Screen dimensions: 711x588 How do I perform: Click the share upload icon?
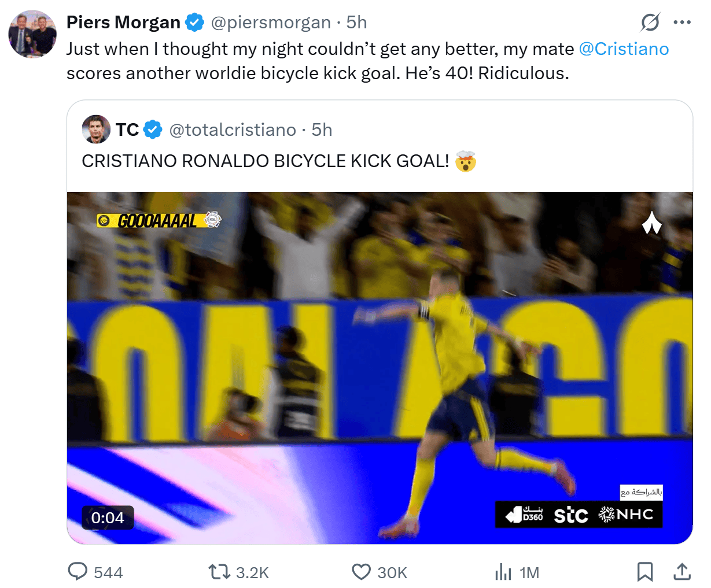tap(683, 572)
